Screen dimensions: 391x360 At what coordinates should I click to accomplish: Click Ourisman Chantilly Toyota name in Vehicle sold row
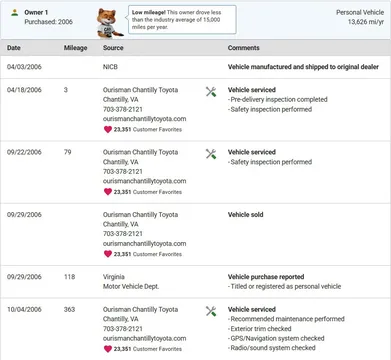(140, 215)
